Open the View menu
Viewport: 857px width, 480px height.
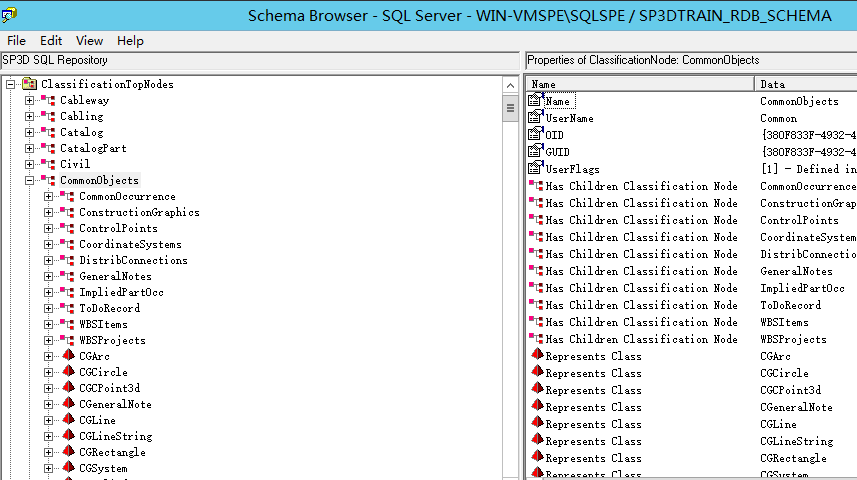pos(89,40)
